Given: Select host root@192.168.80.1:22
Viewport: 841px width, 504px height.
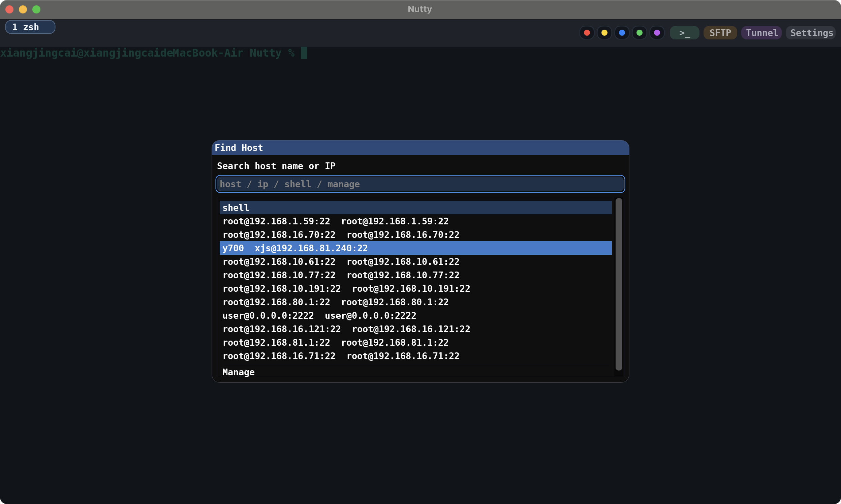Looking at the screenshot, I should click(415, 302).
